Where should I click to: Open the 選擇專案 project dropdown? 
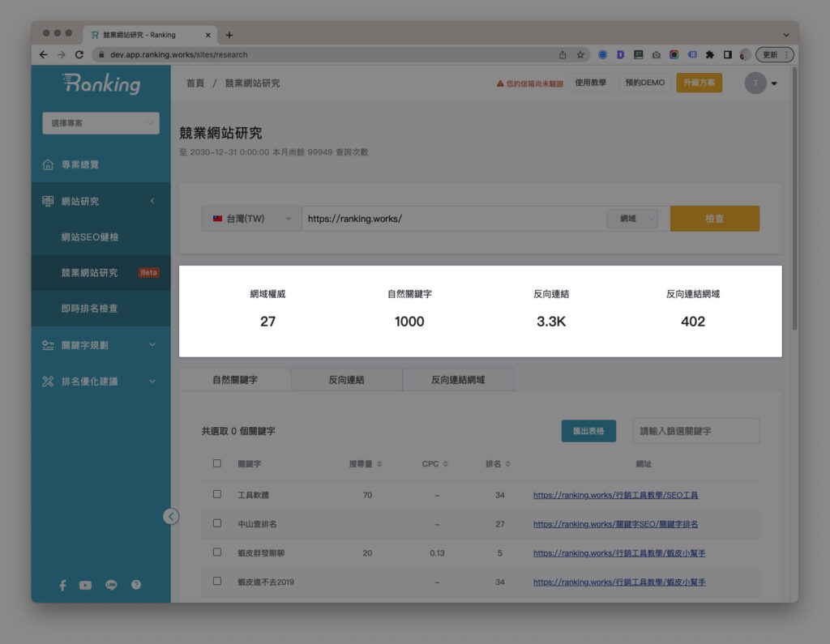click(101, 123)
